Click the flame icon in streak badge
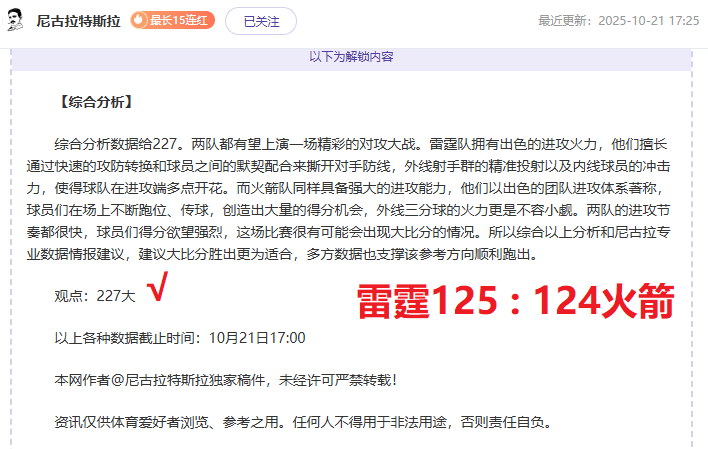 (139, 20)
